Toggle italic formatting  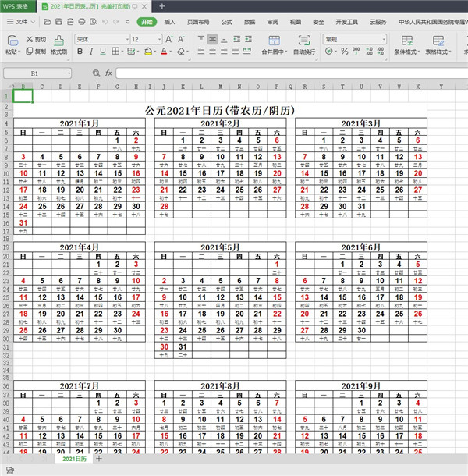pyautogui.click(x=93, y=52)
